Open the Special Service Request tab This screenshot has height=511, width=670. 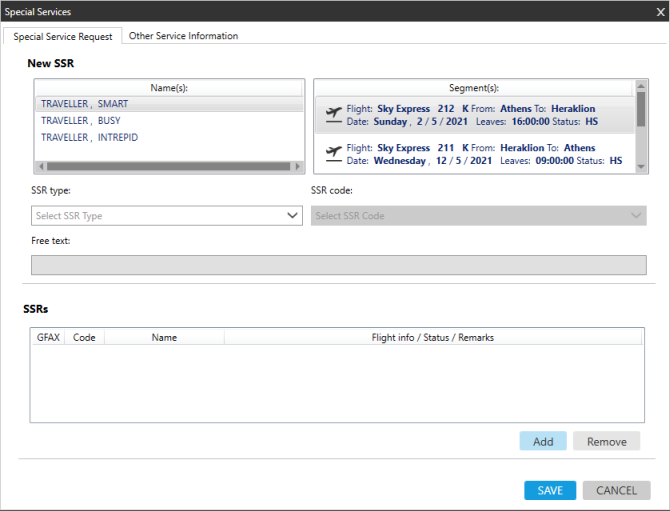pyautogui.click(x=63, y=37)
